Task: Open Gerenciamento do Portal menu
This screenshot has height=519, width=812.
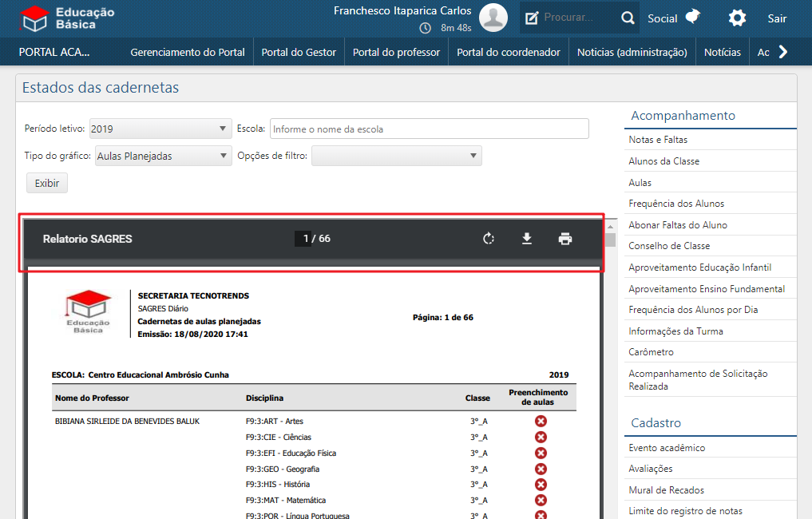Action: click(188, 53)
